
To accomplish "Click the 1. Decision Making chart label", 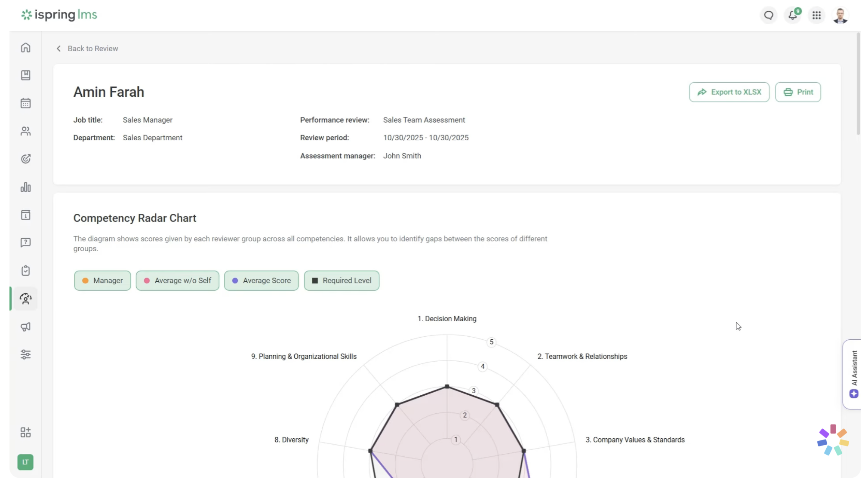I will coord(447,319).
